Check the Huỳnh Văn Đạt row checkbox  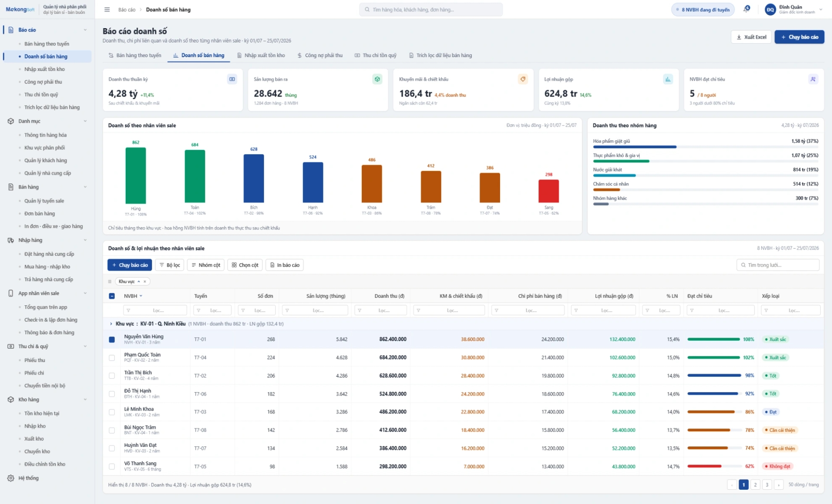pyautogui.click(x=112, y=449)
